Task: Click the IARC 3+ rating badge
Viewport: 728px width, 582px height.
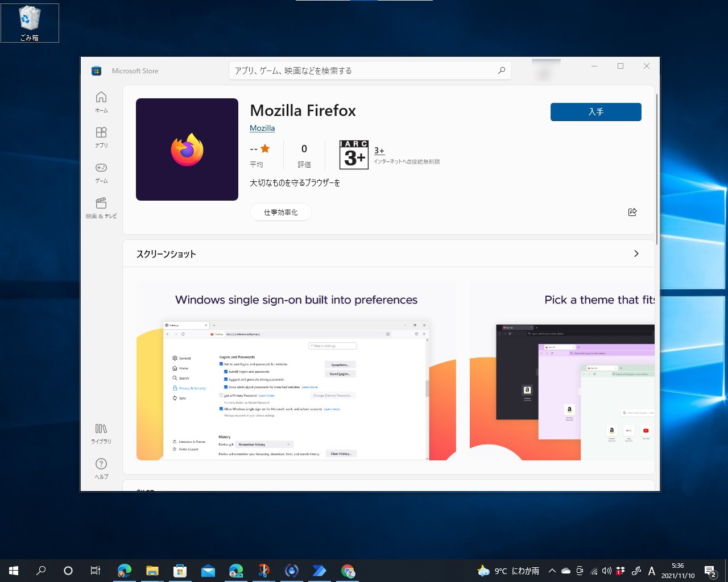Action: [x=353, y=155]
